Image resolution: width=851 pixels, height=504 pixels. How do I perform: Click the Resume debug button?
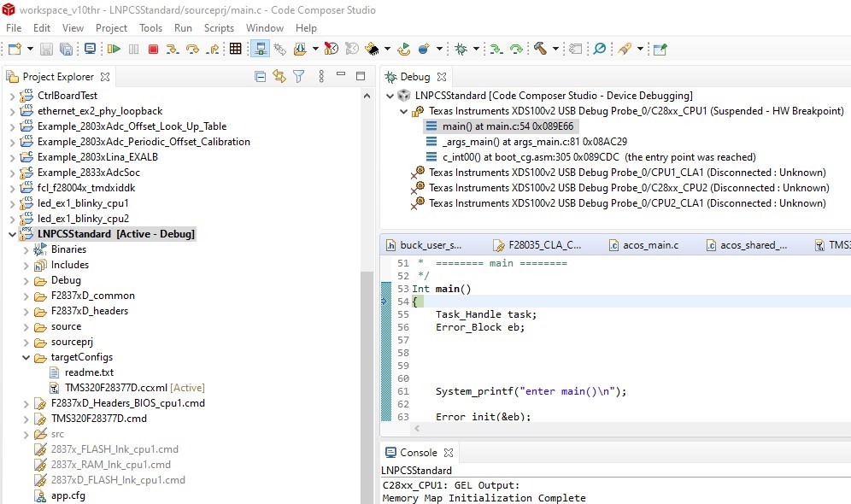[x=113, y=50]
